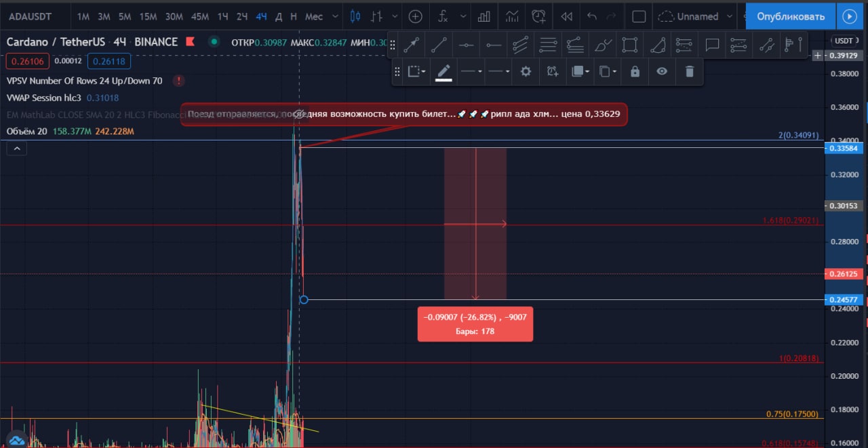The width and height of the screenshot is (868, 448).
Task: Add alert on selected drawing
Action: click(x=553, y=71)
